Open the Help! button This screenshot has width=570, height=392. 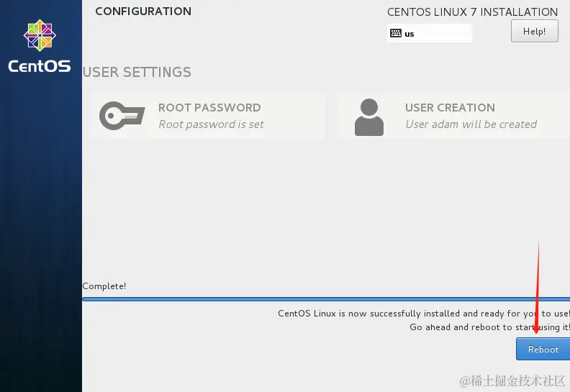tap(534, 32)
